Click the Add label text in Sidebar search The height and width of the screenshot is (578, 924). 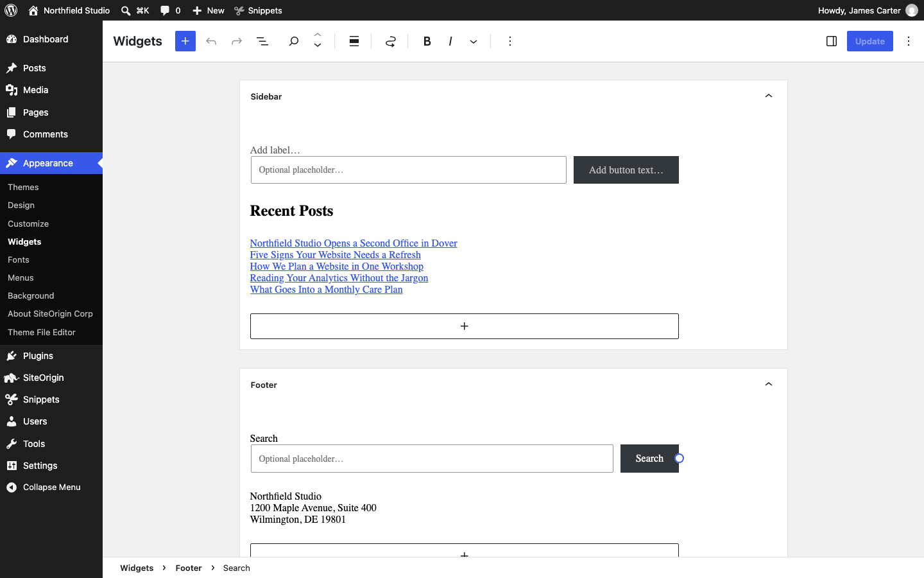click(x=275, y=150)
